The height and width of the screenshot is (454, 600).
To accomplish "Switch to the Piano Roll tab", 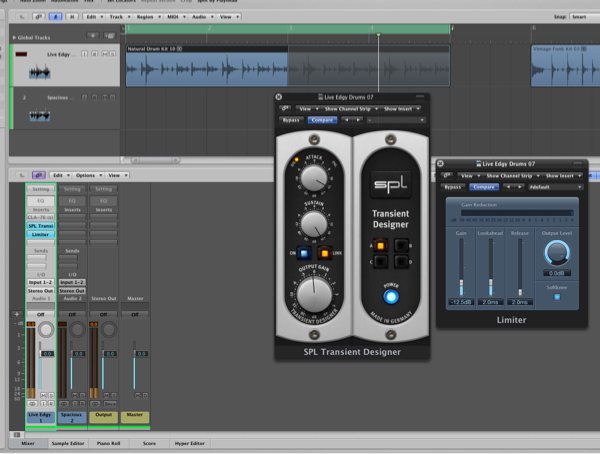I will 108,443.
